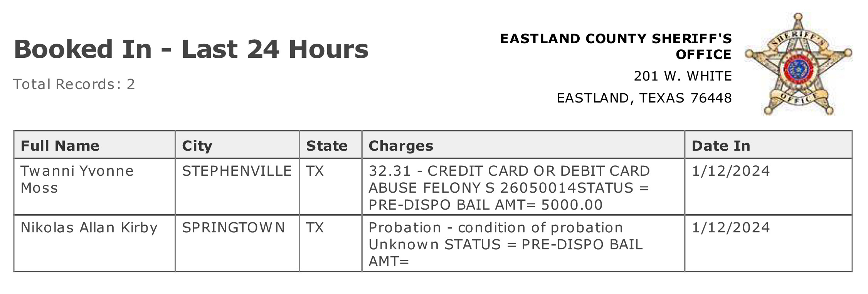Viewport: 868px width, 294px height.
Task: Click the Eastland County Sheriff's Office title
Action: 616,46
